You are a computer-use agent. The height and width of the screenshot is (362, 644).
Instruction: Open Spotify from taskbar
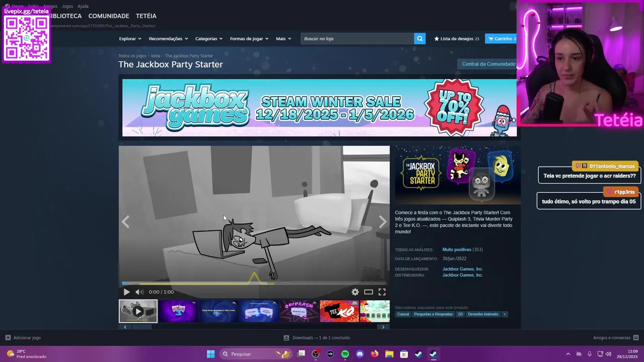click(345, 354)
